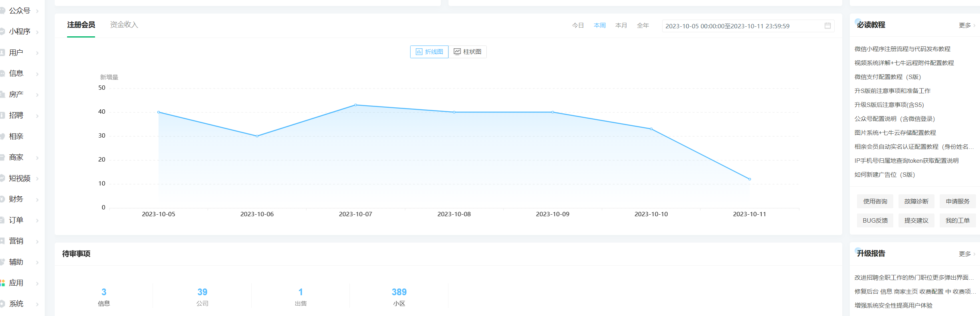Screen dimensions: 980x316
Task: Click the 应用 colorful grid icon
Action: click(2, 283)
